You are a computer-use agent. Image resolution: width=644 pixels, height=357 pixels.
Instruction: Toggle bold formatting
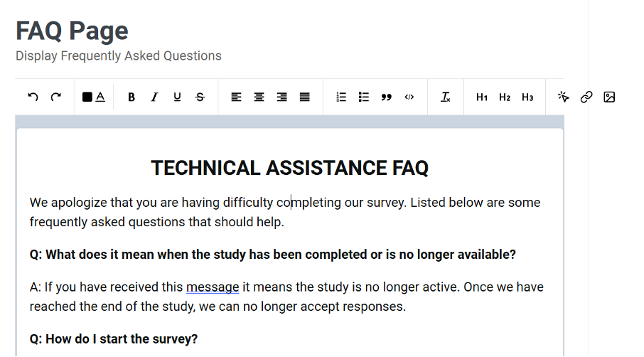132,97
